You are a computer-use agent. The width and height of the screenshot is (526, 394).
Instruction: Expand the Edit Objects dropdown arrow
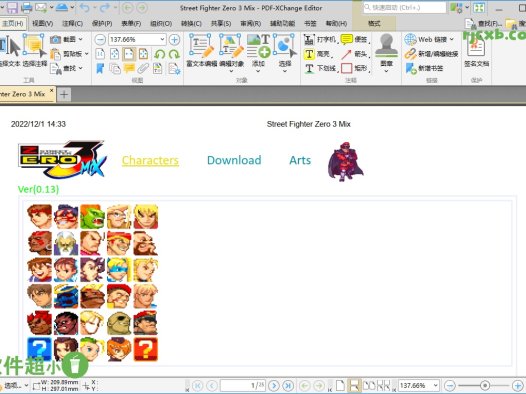tap(231, 71)
